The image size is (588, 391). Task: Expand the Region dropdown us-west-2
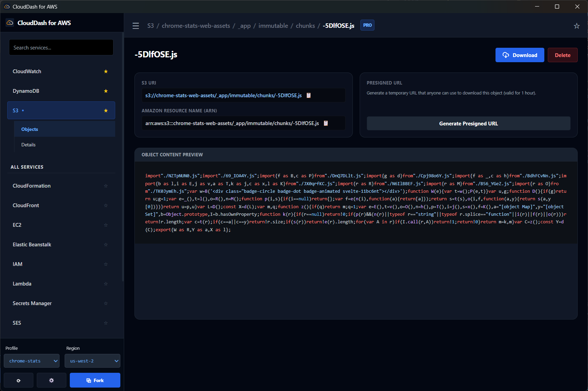[92, 361]
